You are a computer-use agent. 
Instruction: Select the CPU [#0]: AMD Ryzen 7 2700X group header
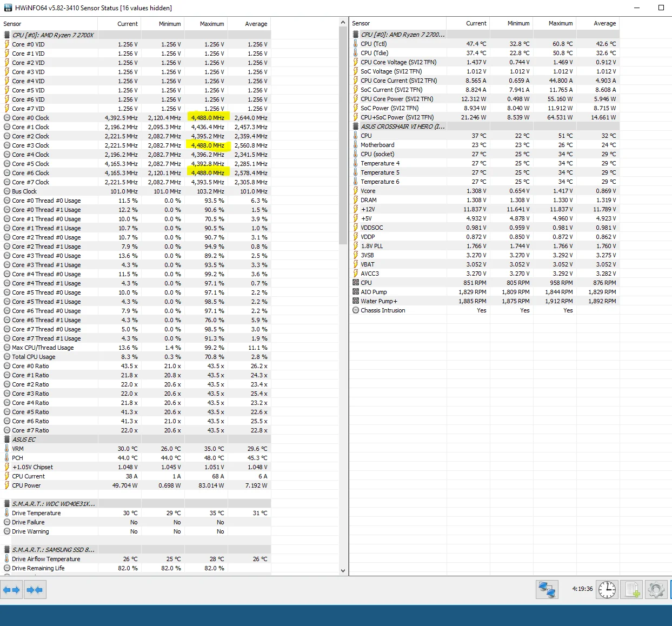coord(53,35)
